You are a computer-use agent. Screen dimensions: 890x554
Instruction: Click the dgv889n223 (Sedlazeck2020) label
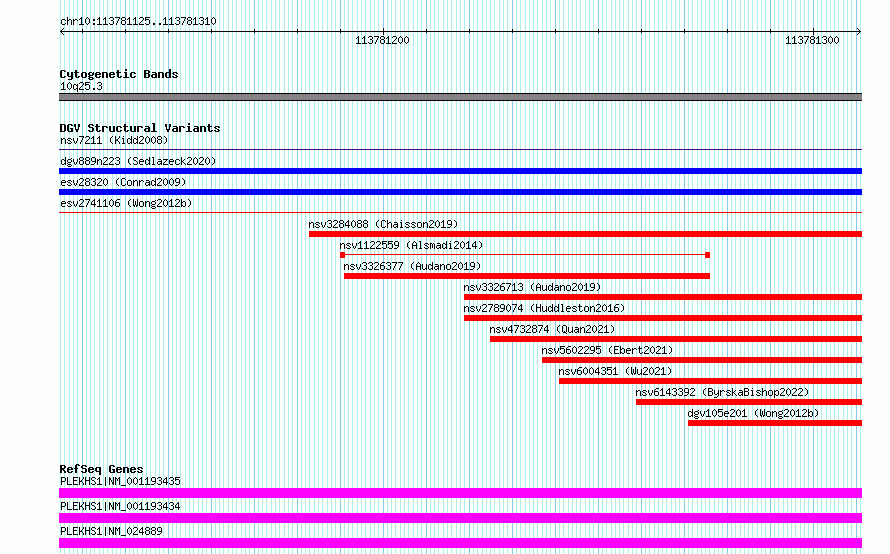(x=138, y=161)
